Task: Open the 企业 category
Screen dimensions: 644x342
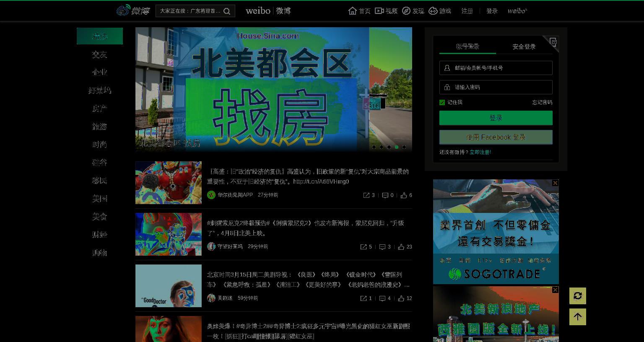Action: (x=100, y=72)
